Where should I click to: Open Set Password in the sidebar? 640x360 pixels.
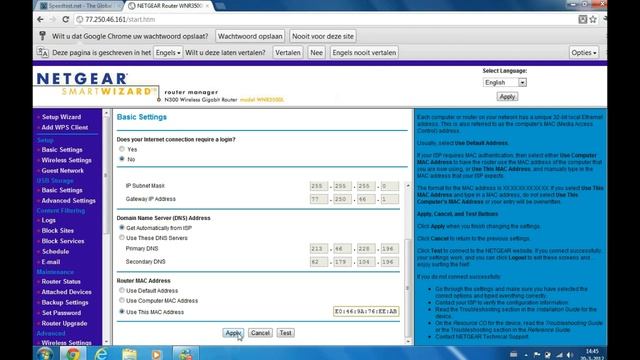pyautogui.click(x=61, y=313)
